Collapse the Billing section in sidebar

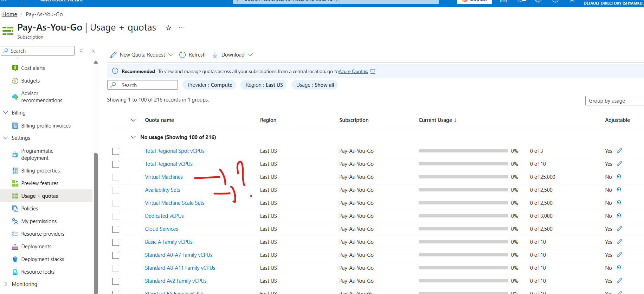coord(5,113)
